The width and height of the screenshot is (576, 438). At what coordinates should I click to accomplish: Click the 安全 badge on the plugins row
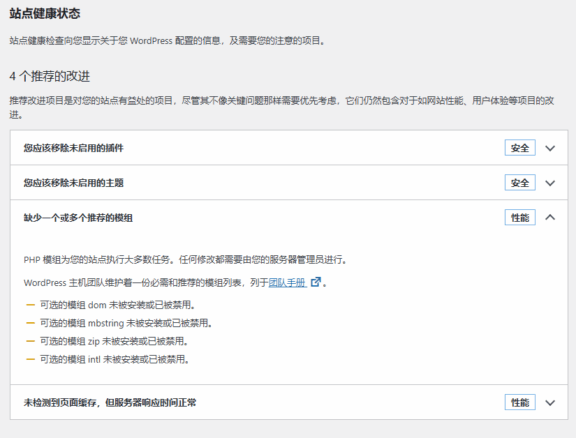coord(520,148)
